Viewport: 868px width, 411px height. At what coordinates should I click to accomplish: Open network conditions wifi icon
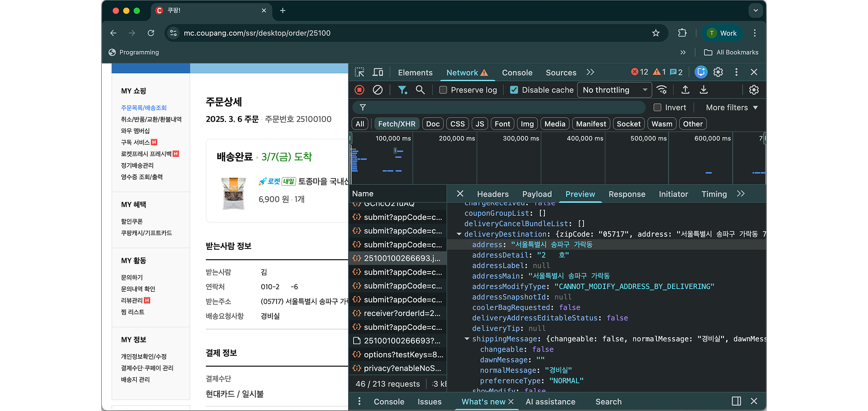(662, 90)
